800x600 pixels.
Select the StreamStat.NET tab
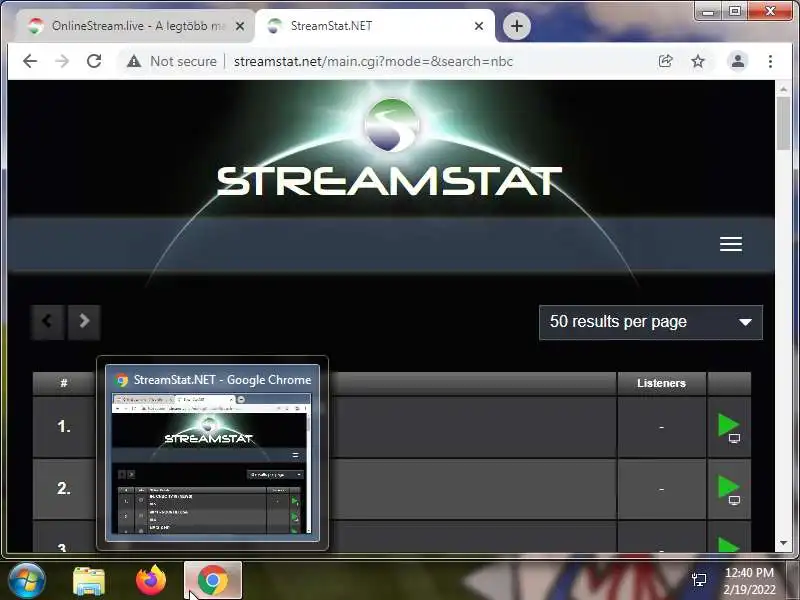pos(375,26)
